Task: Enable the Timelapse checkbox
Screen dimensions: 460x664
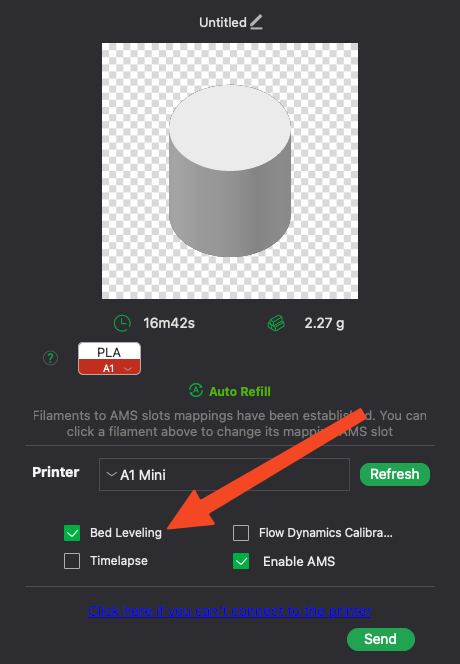Action: (72, 561)
